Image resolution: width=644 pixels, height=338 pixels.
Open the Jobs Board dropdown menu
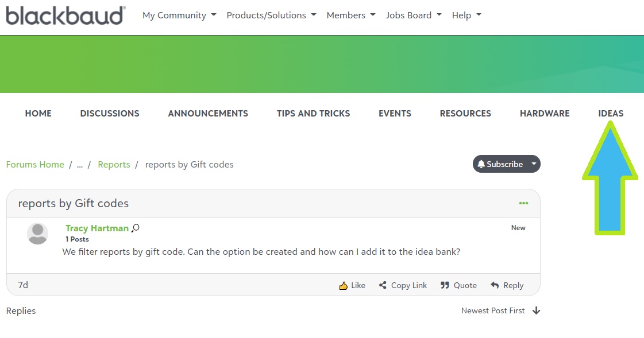[414, 15]
